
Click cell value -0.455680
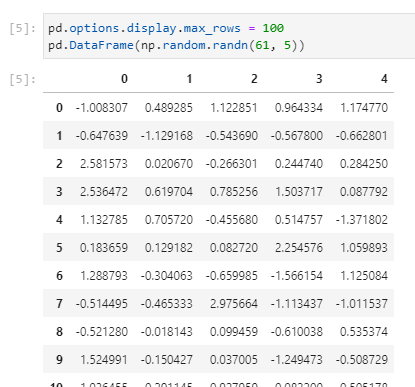[x=232, y=220]
